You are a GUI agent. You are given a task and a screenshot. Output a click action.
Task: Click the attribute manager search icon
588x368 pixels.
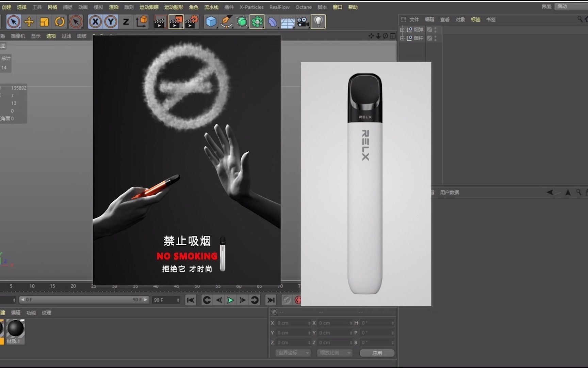tap(578, 192)
